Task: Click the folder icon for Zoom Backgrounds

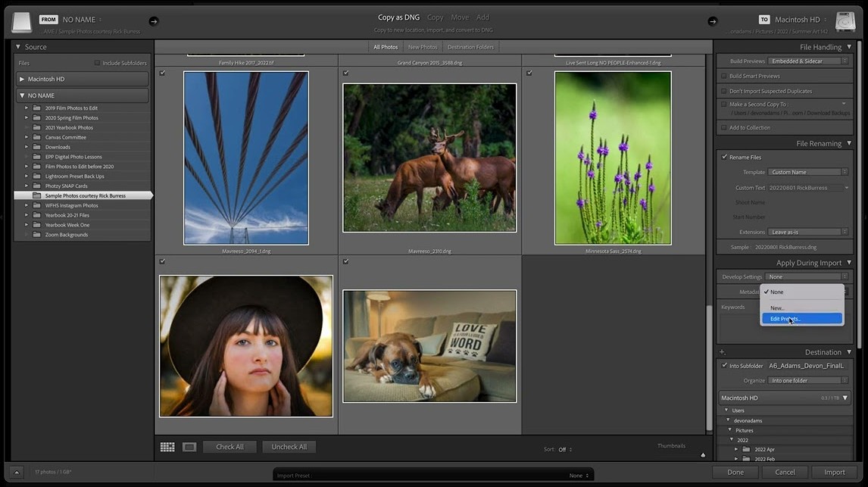Action: click(x=36, y=235)
